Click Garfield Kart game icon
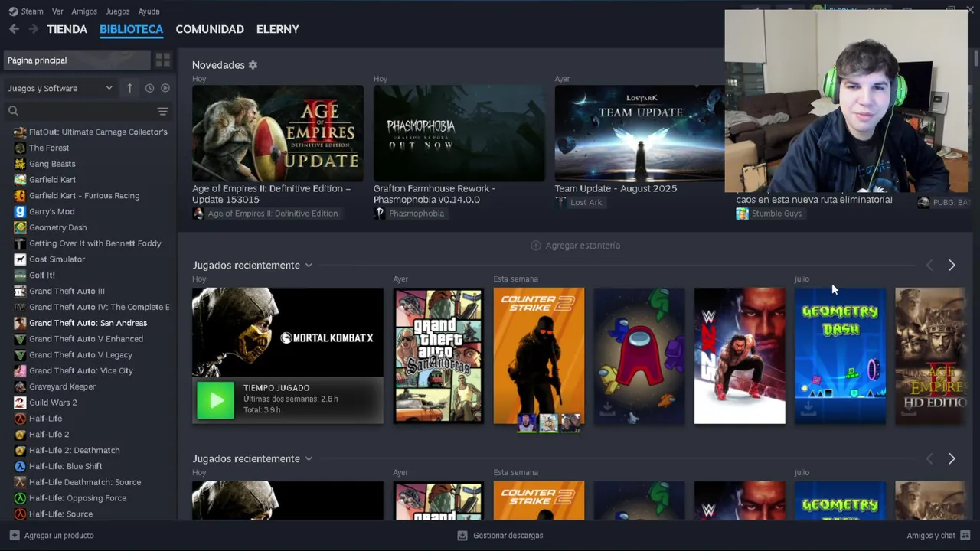 21,180
